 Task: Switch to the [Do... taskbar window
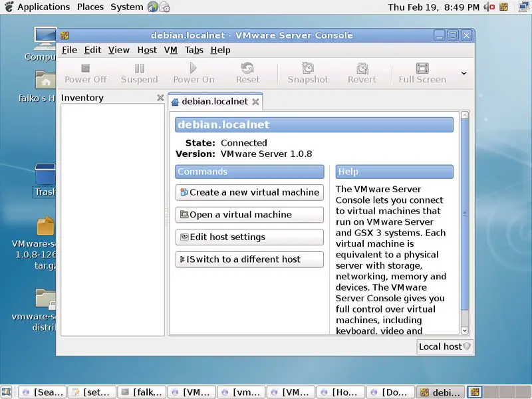(x=391, y=392)
